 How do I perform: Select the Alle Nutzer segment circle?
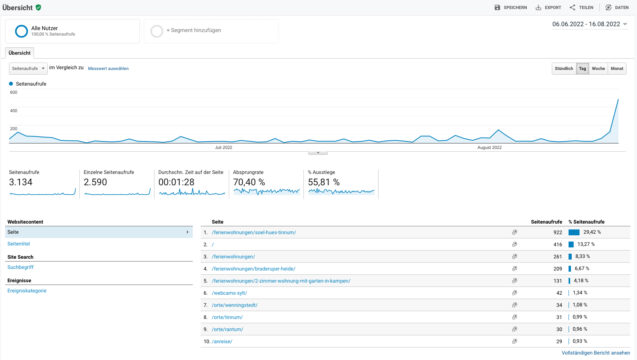21,31
